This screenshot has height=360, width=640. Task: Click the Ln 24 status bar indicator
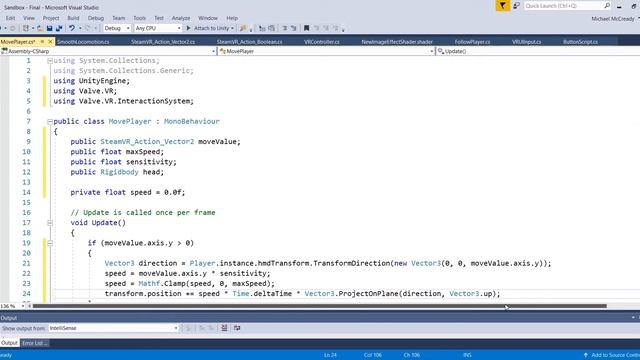[x=330, y=355]
